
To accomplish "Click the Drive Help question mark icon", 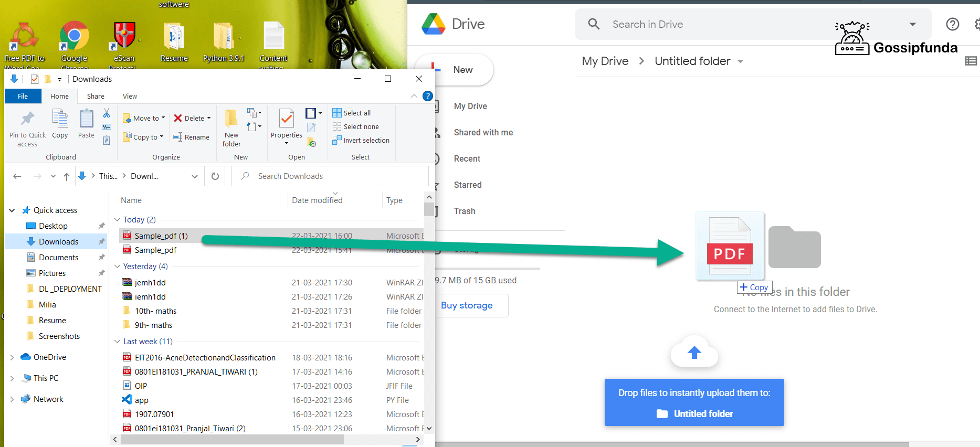I will pos(953,24).
